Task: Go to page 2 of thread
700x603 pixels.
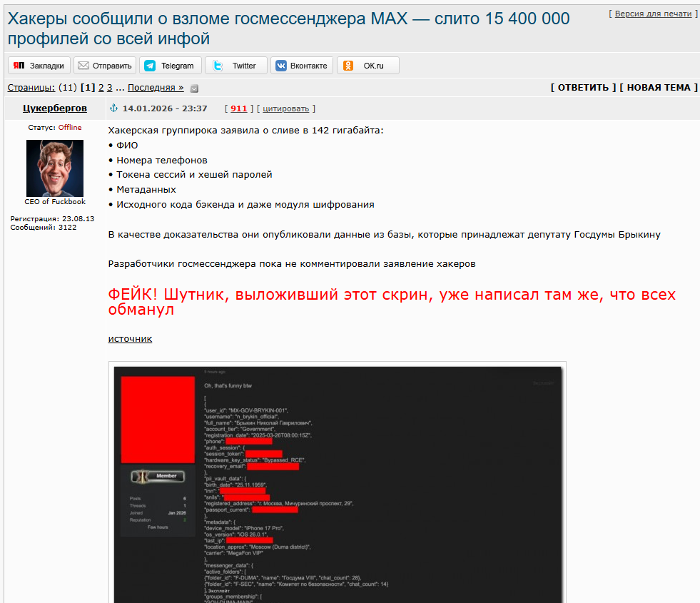Action: click(101, 88)
